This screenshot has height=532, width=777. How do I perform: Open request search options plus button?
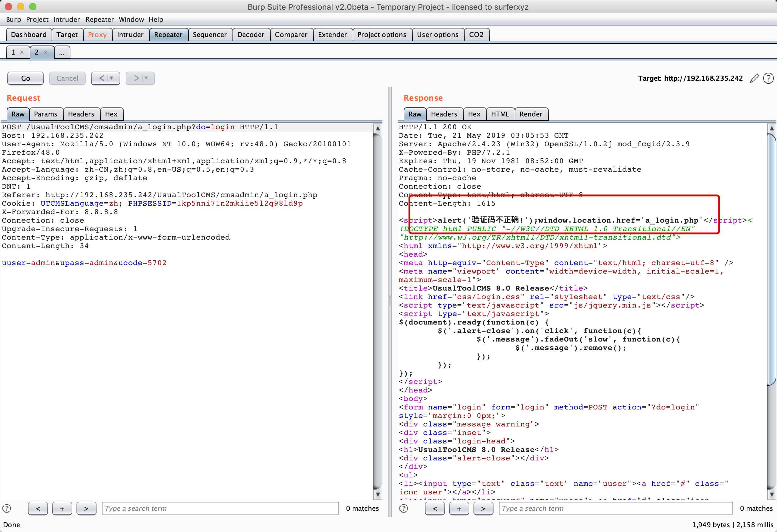(62, 508)
